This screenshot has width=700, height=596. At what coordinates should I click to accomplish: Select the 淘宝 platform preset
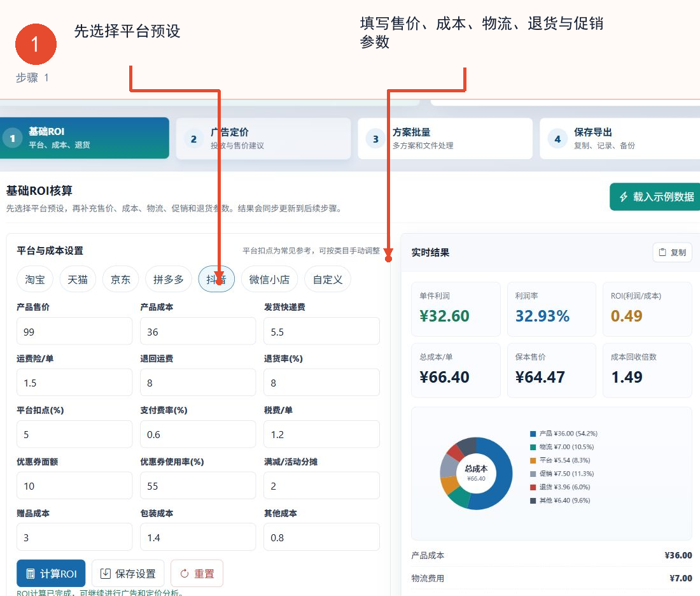coord(35,280)
